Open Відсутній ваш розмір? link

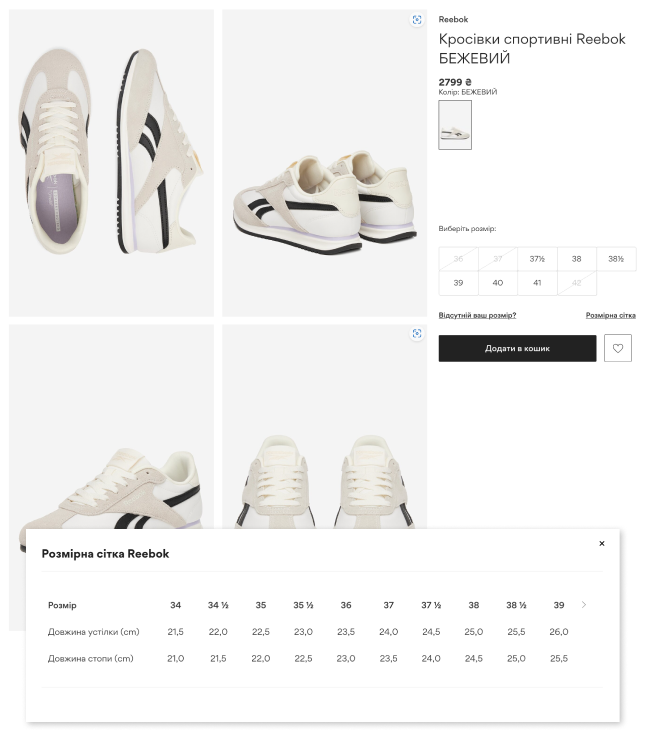coord(477,315)
